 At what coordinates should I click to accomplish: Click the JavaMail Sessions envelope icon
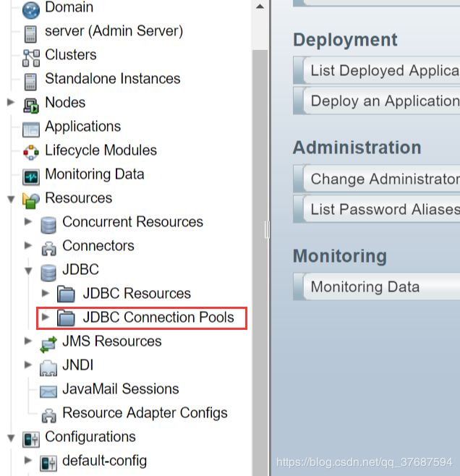click(x=48, y=391)
